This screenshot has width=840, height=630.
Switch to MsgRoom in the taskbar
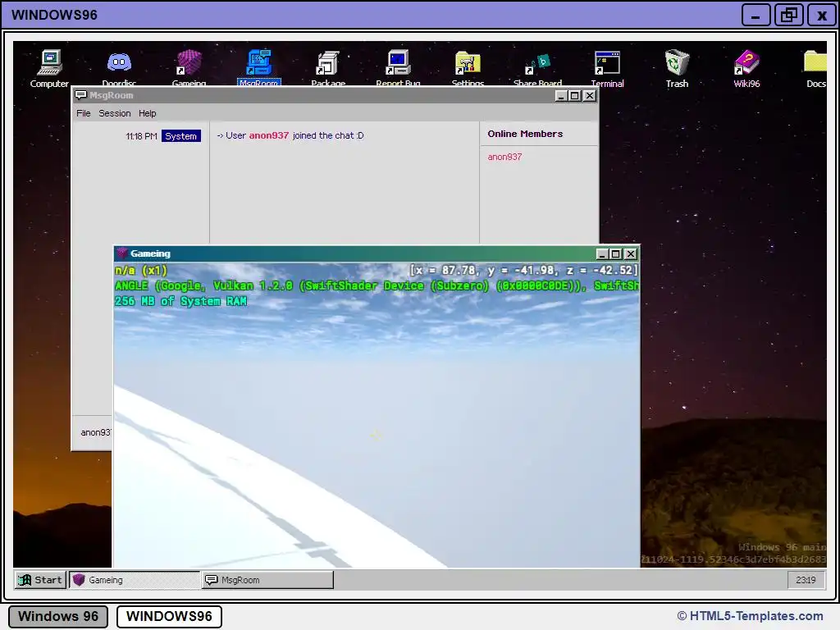tap(267, 580)
